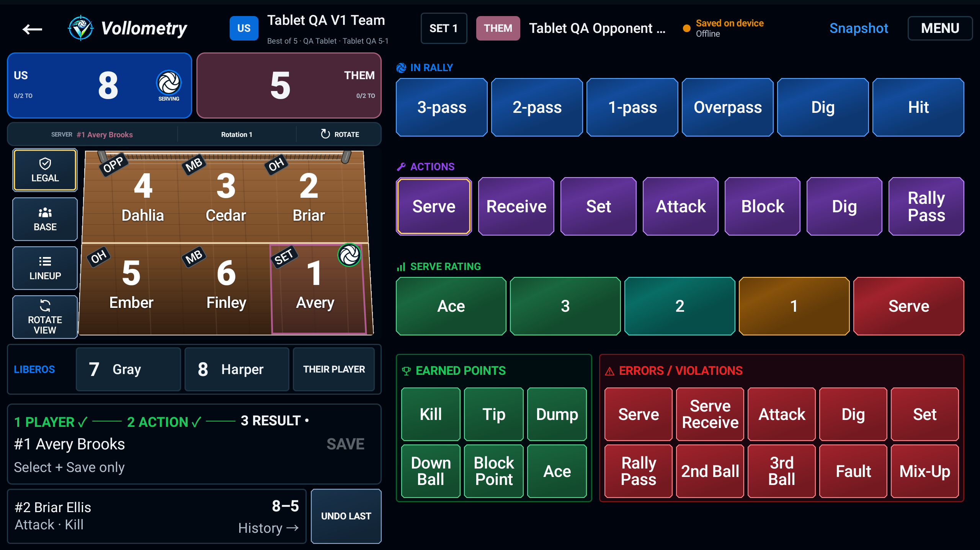
Task: Select player 5 Ember on court
Action: (x=131, y=285)
